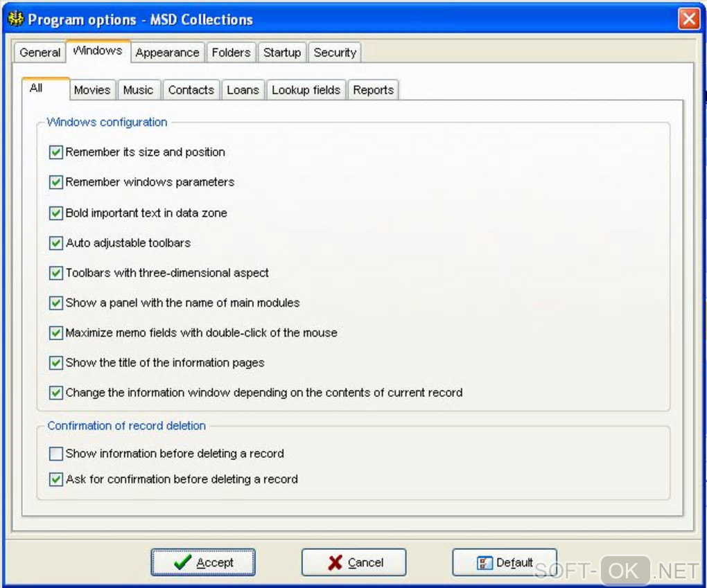
Task: Toggle Change the information window checkbox
Action: pos(56,393)
